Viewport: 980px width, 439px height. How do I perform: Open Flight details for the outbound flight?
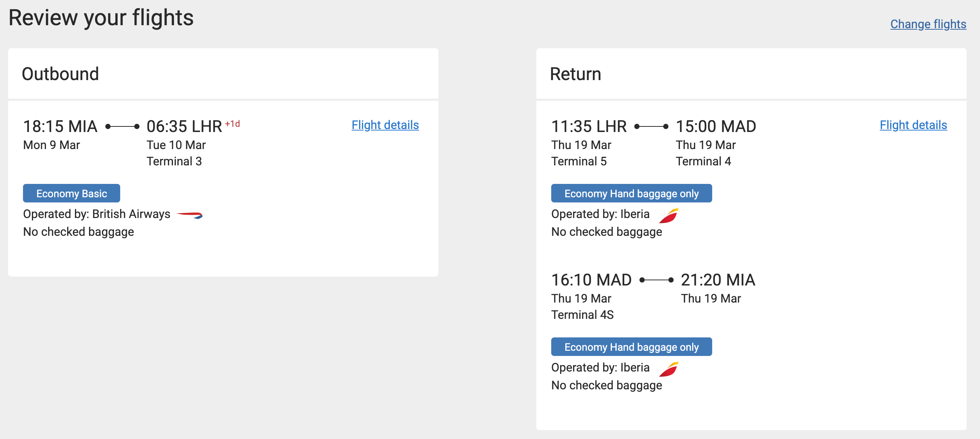385,125
